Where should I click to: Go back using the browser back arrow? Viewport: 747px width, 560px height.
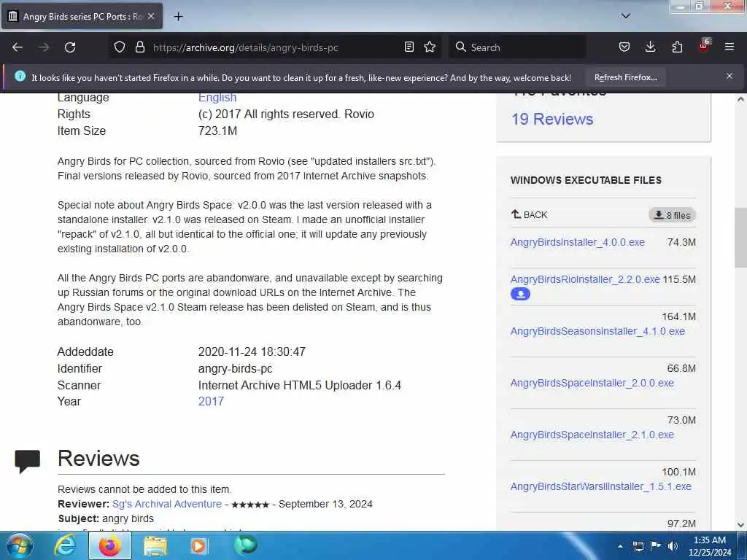pyautogui.click(x=18, y=47)
